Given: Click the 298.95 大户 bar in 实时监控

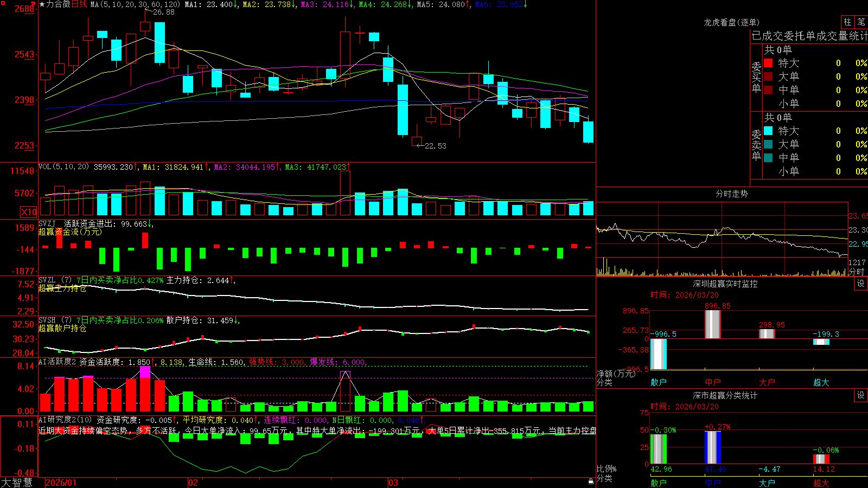Looking at the screenshot, I should pyautogui.click(x=767, y=334).
